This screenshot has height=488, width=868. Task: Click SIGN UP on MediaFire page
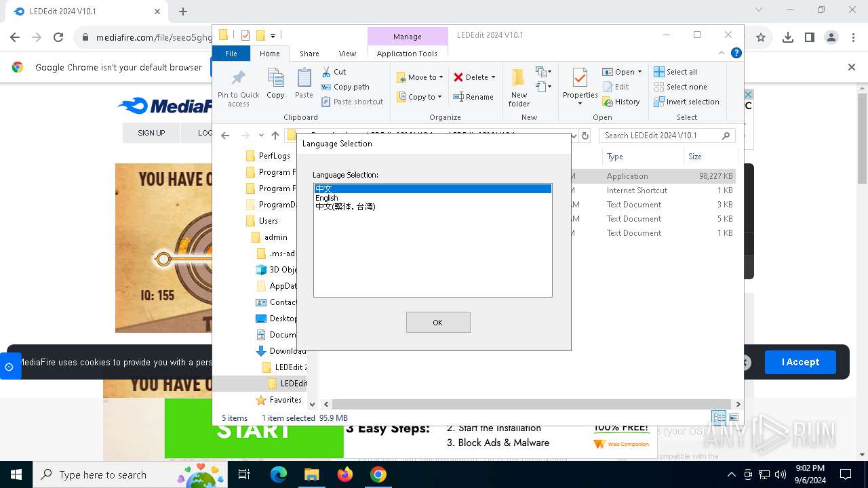pos(151,133)
